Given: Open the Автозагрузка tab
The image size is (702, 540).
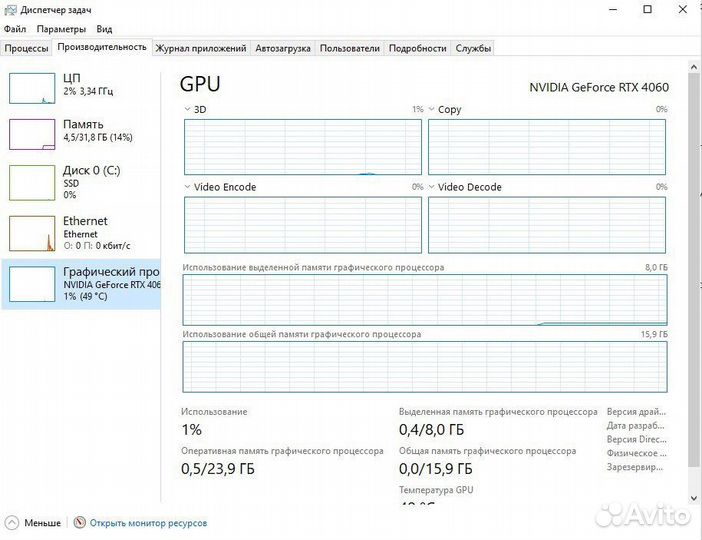Looking at the screenshot, I should [283, 48].
